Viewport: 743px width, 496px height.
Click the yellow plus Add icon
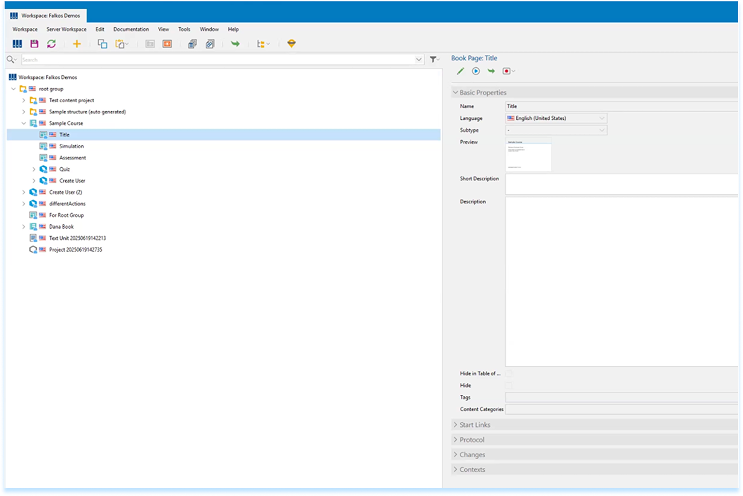[x=77, y=45]
